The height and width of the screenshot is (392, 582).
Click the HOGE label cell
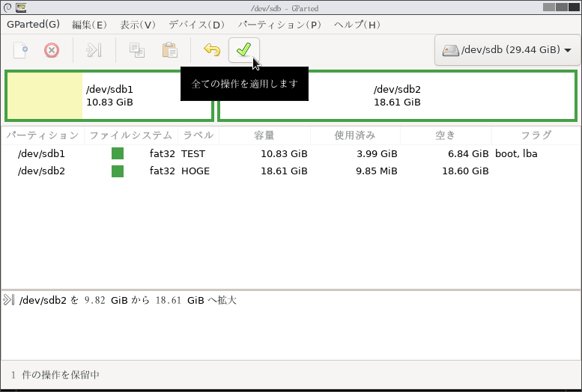[195, 171]
